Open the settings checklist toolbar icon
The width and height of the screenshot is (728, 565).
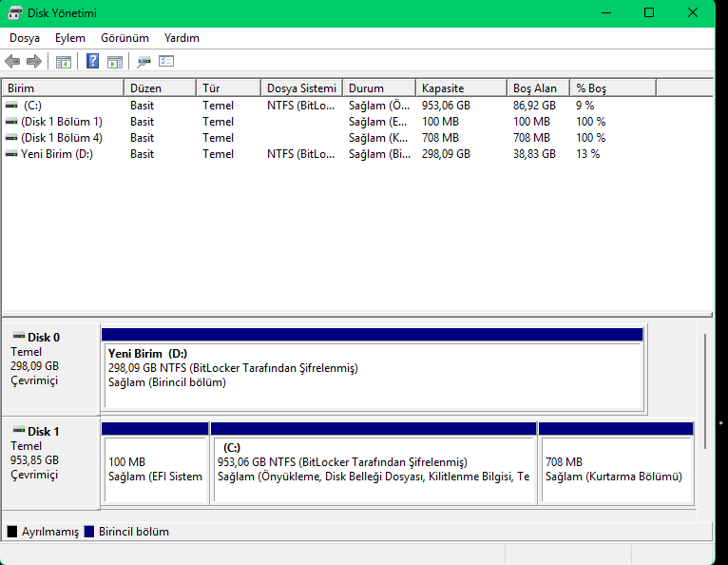[x=166, y=61]
